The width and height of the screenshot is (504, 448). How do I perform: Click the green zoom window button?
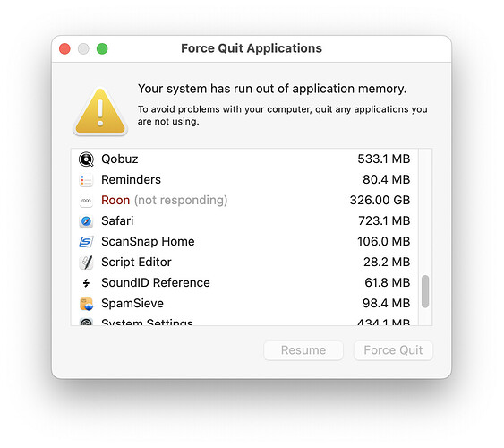pyautogui.click(x=102, y=49)
